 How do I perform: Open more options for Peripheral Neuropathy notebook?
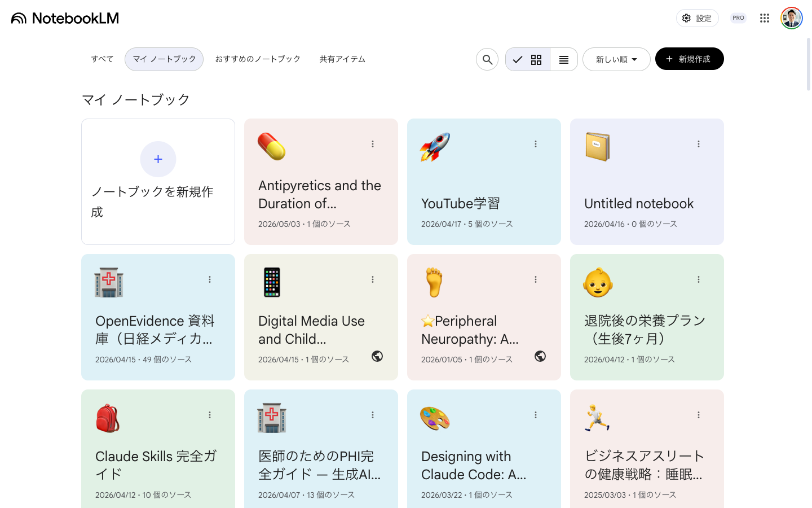click(536, 279)
